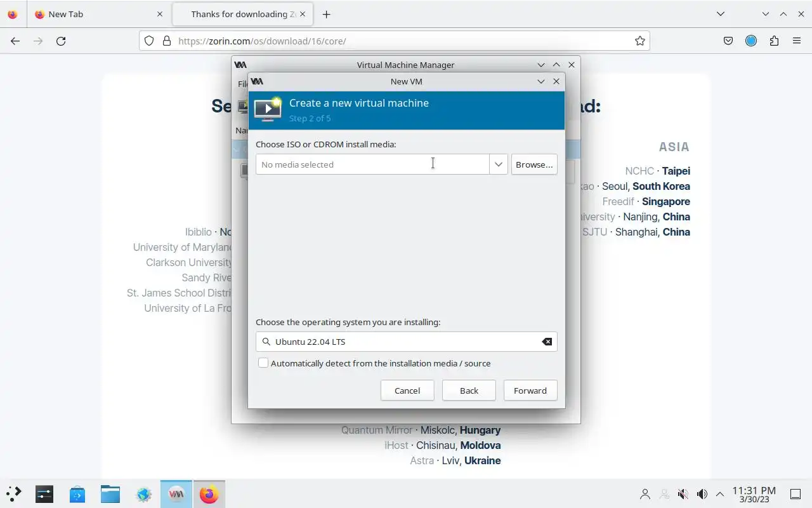This screenshot has width=812, height=508.
Task: Click the muted microphone tray icon
Action: coord(683,494)
